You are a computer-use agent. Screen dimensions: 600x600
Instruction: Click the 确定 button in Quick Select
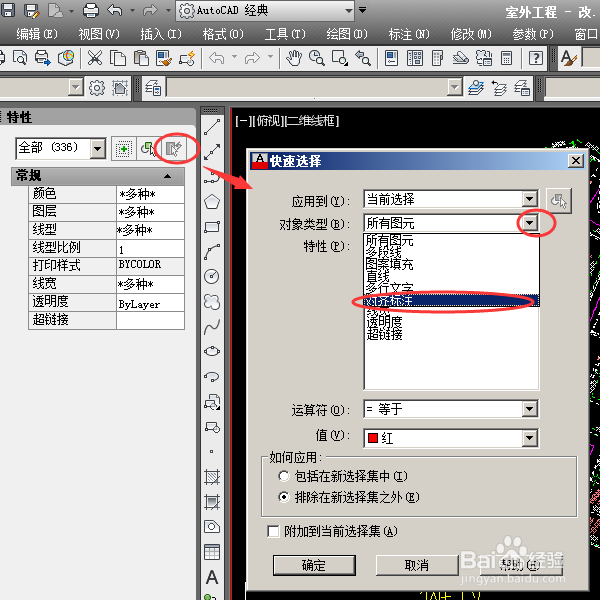point(314,565)
